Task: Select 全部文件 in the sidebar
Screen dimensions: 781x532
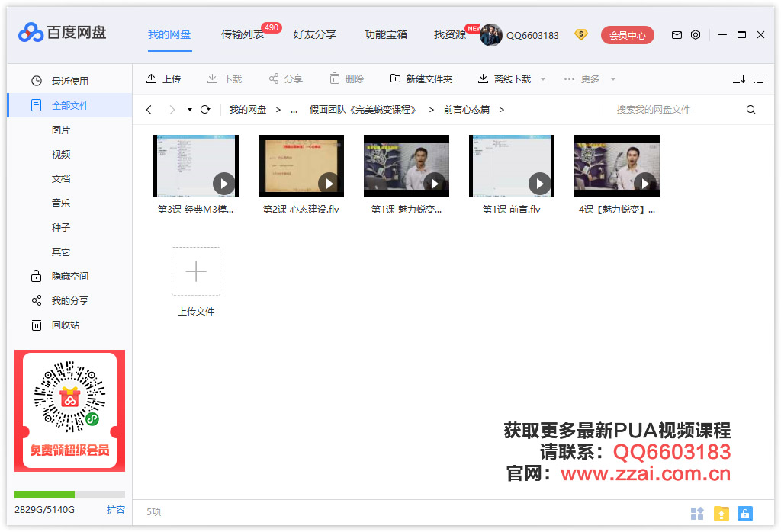Action: tap(69, 105)
